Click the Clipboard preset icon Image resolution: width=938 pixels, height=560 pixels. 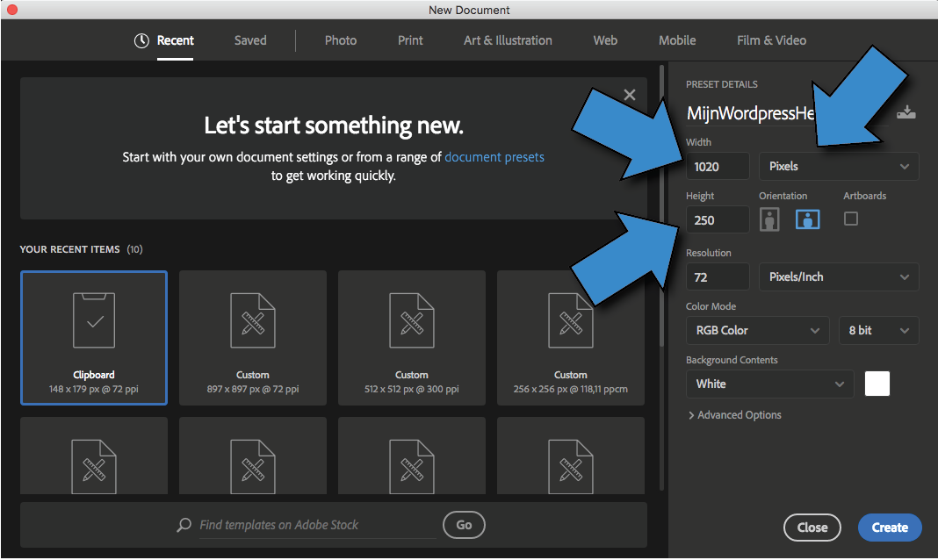pos(94,320)
